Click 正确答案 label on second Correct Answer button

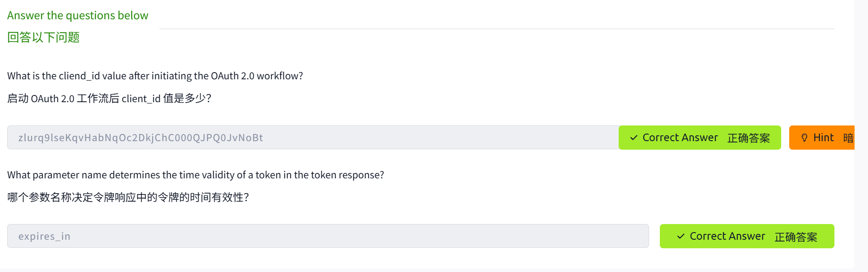pos(795,237)
